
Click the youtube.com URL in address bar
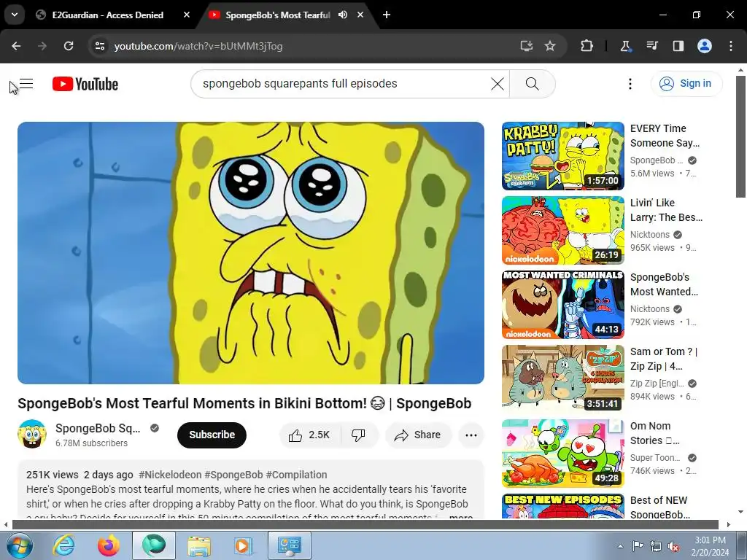point(198,46)
